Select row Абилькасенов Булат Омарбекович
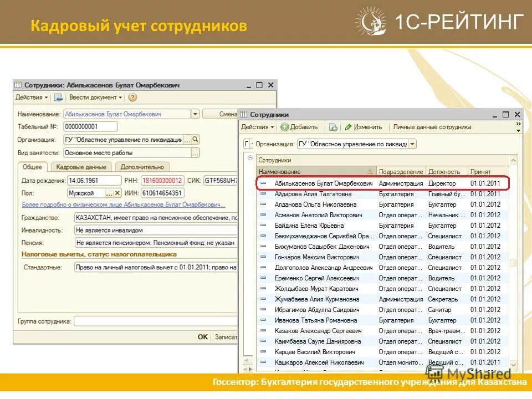532x399 pixels. 383,183
